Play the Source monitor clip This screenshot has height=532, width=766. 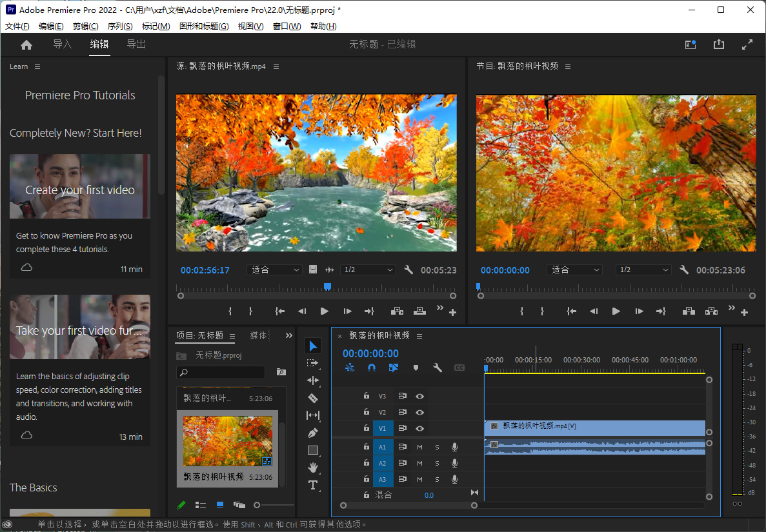click(x=324, y=311)
